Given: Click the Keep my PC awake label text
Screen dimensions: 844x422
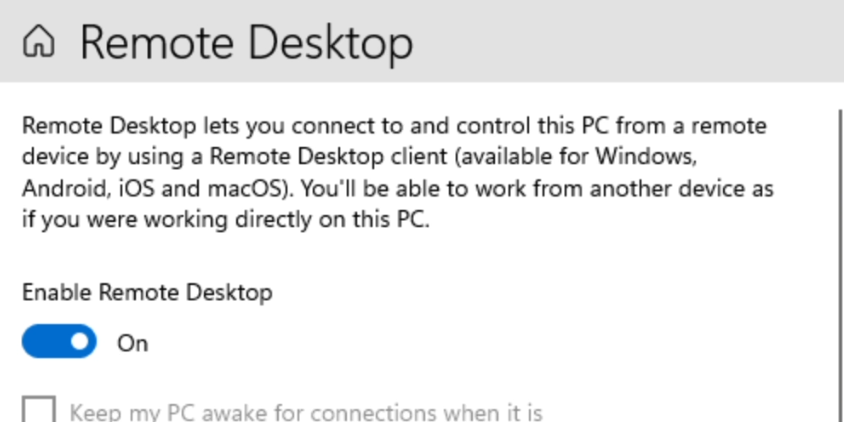Looking at the screenshot, I should (x=306, y=413).
